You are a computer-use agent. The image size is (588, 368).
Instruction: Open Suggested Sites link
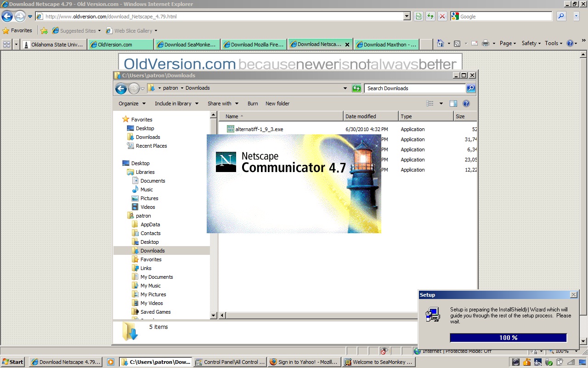(76, 31)
